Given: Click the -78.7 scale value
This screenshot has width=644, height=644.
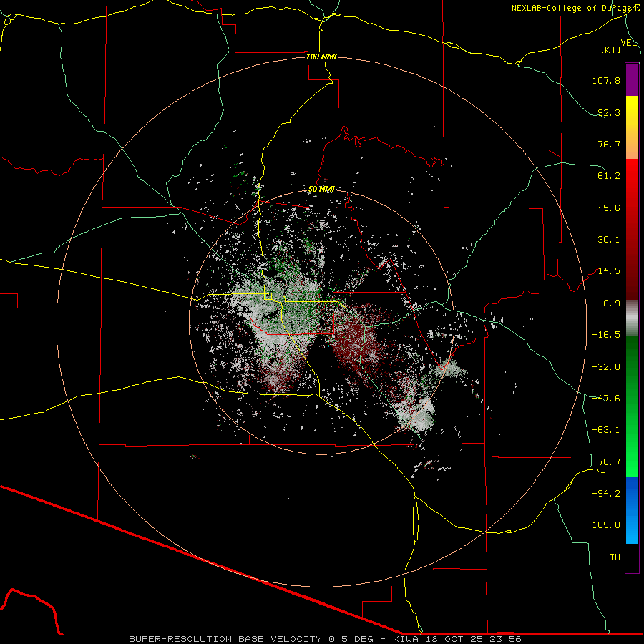Looking at the screenshot, I should (x=606, y=462).
